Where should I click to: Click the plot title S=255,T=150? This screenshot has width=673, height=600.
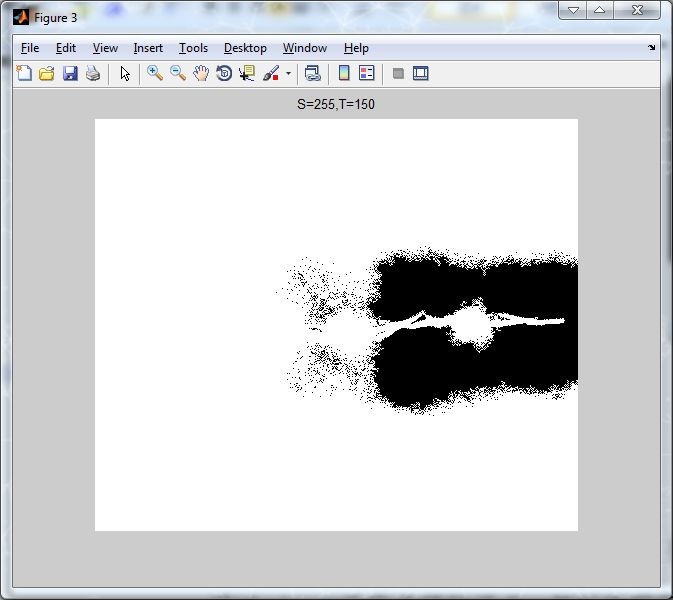336,104
